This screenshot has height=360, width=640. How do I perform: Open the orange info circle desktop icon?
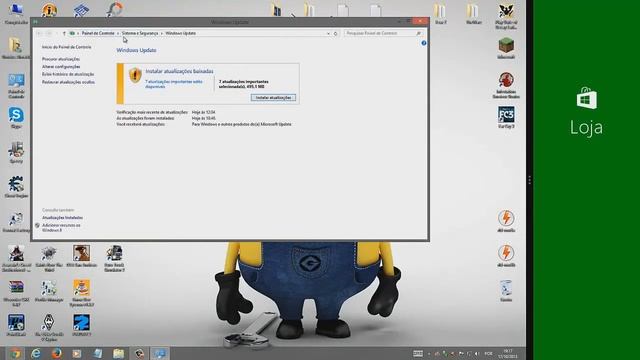49,10
